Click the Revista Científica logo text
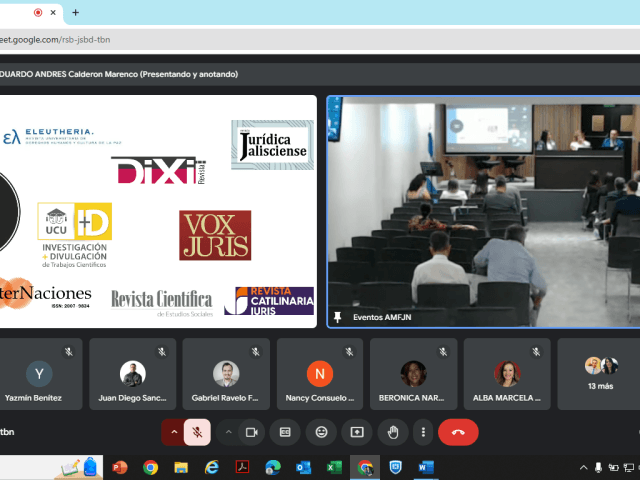Screen dimensions: 640x480 tap(162, 303)
